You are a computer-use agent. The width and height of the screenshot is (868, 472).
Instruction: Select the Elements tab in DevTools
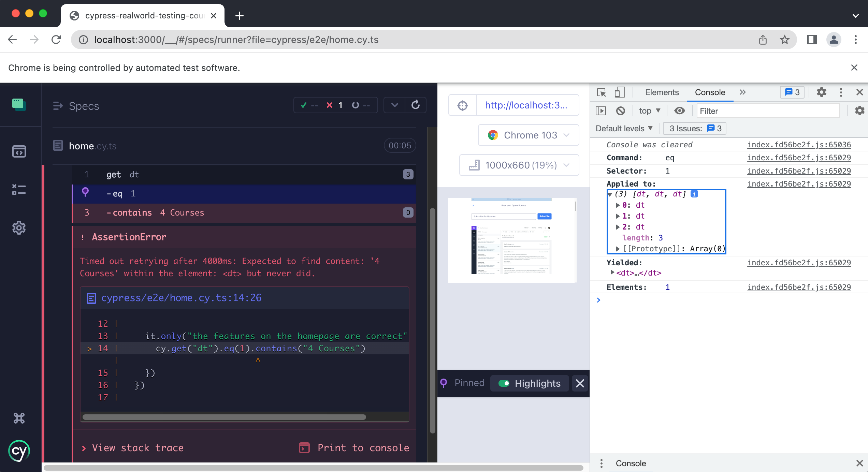[x=662, y=92]
